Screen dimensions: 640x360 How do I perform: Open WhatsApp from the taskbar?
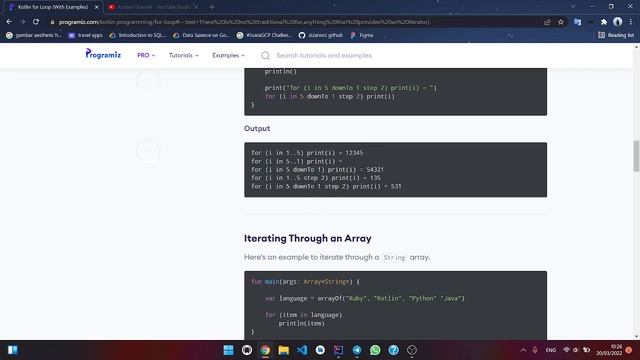(375, 350)
